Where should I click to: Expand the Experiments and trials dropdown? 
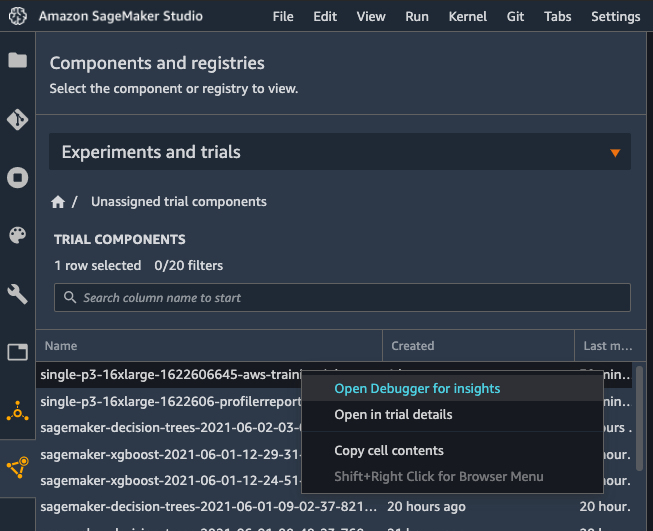(340, 152)
